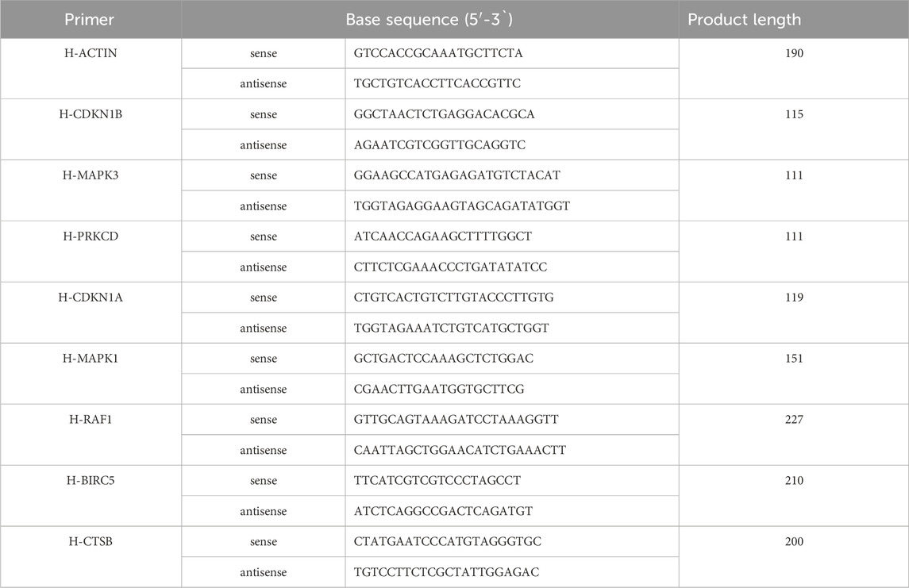The width and height of the screenshot is (909, 588).
Task: Click the H-CDKN1A sense label
Action: tap(264, 298)
